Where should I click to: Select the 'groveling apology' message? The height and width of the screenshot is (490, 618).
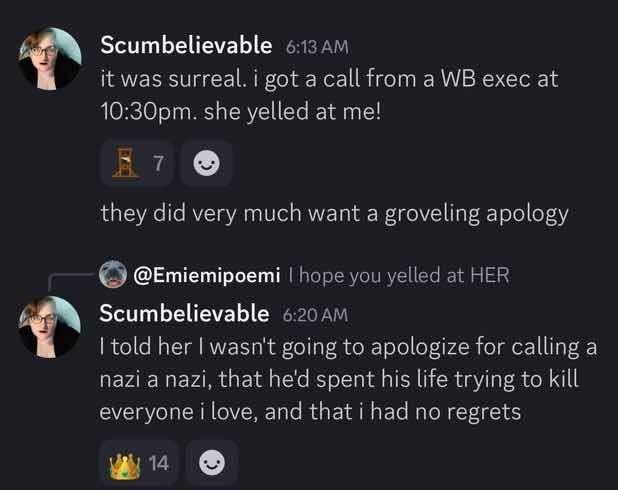(x=334, y=214)
